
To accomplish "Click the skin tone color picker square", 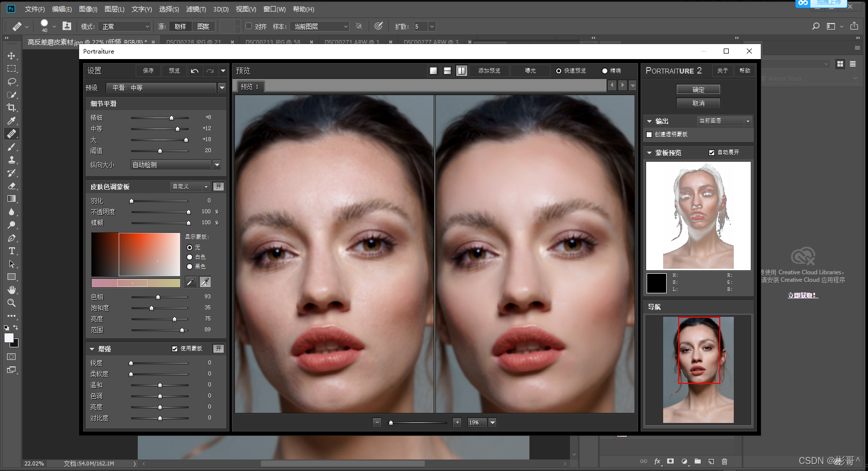I will 136,254.
